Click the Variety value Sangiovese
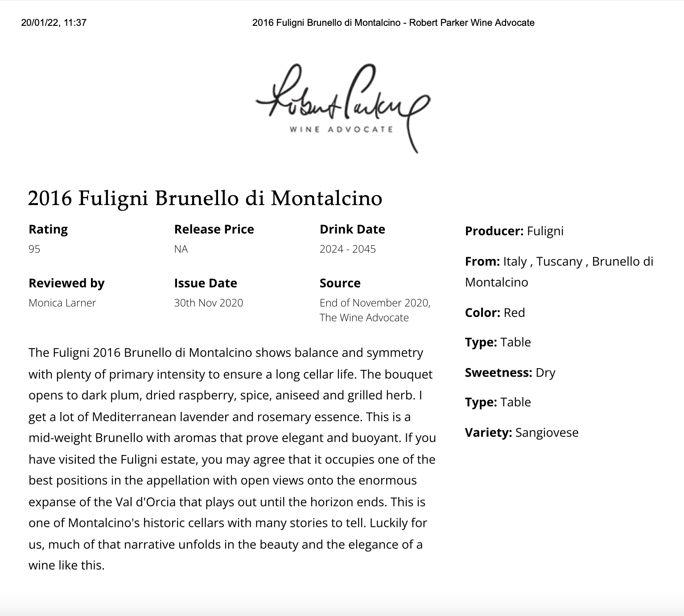The height and width of the screenshot is (616, 684). point(547,432)
